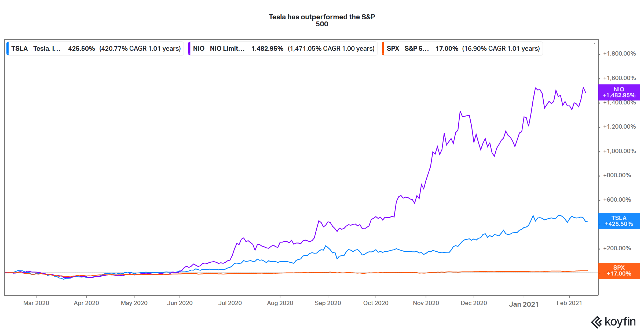Click the purple NIO +1,482.95% value tag
Screen dimensions: 644x333
[619, 92]
